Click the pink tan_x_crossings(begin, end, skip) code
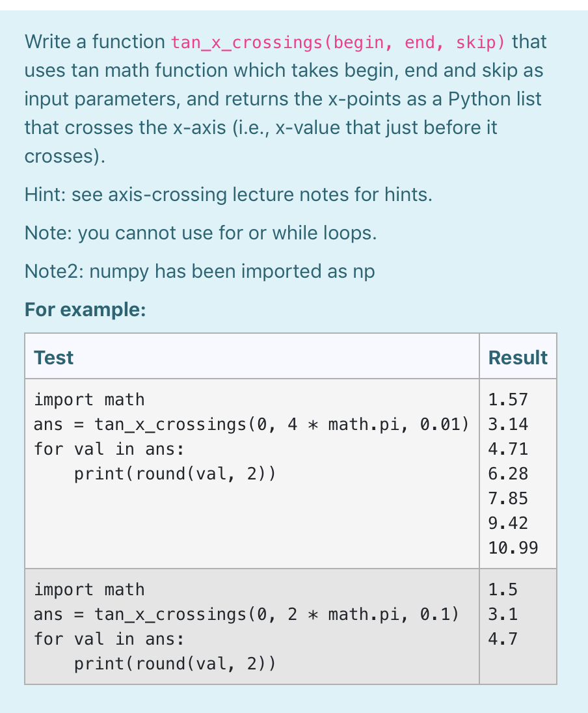The height and width of the screenshot is (713, 588). click(338, 42)
